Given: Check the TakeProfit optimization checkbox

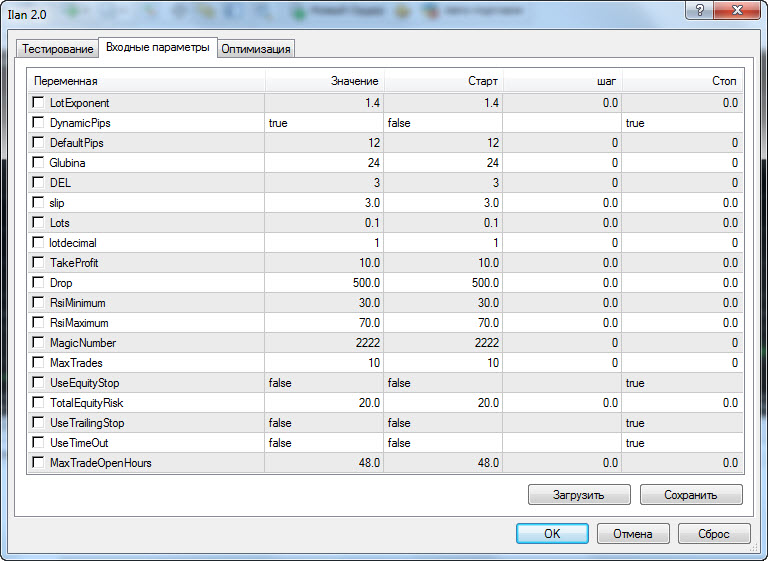Looking at the screenshot, I should click(x=38, y=263).
